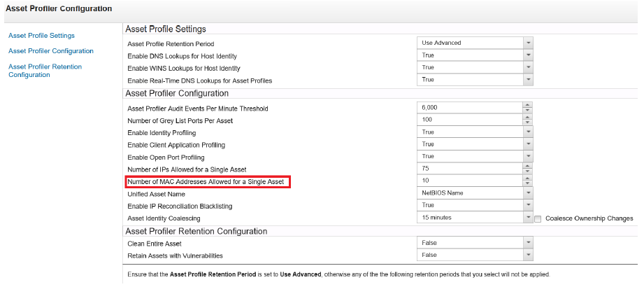Click the Number of MAC Addresses Allowed label

206,182
